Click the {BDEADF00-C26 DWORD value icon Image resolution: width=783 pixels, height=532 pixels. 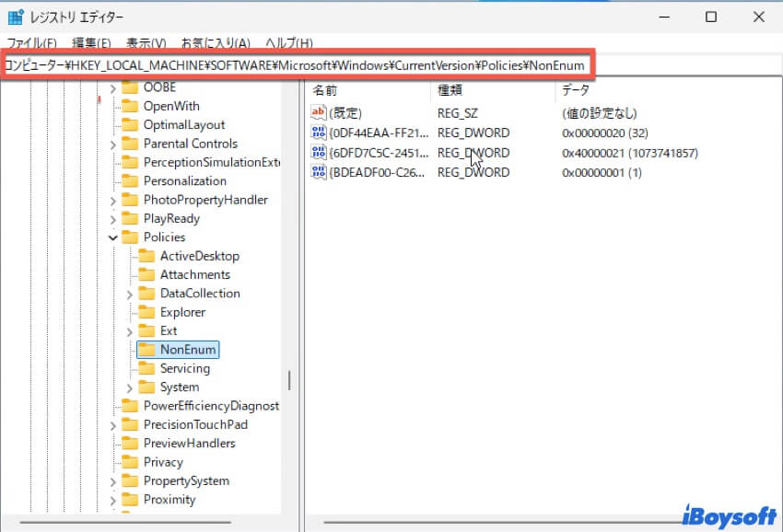click(319, 172)
